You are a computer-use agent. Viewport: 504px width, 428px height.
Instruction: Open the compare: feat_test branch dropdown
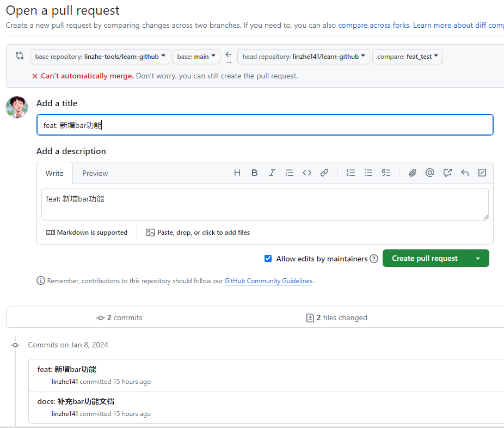click(x=408, y=57)
